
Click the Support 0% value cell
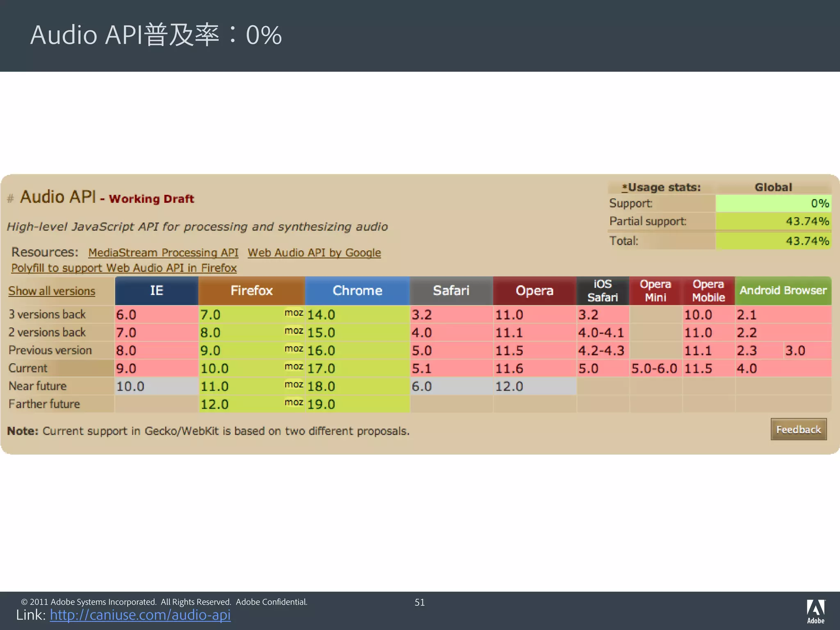773,203
